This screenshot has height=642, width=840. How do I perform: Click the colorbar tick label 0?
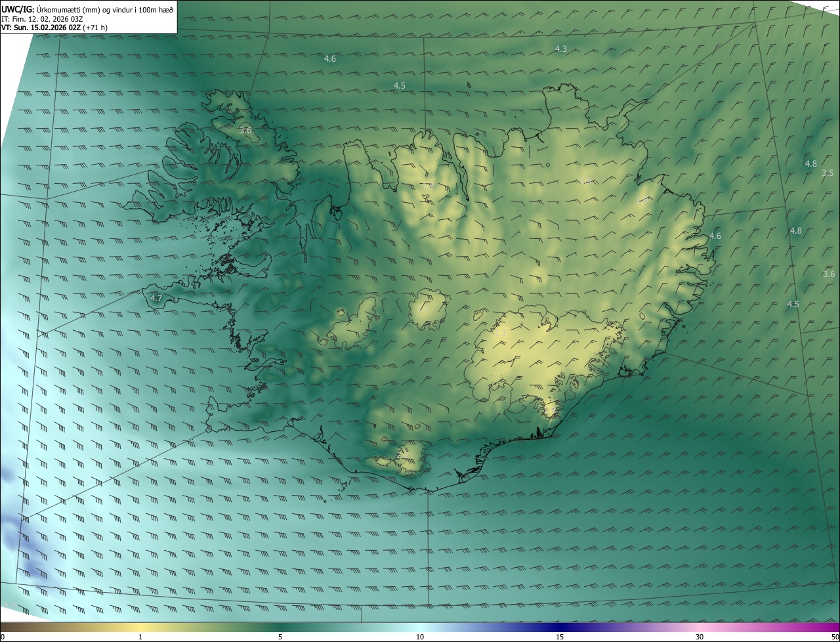[3, 637]
